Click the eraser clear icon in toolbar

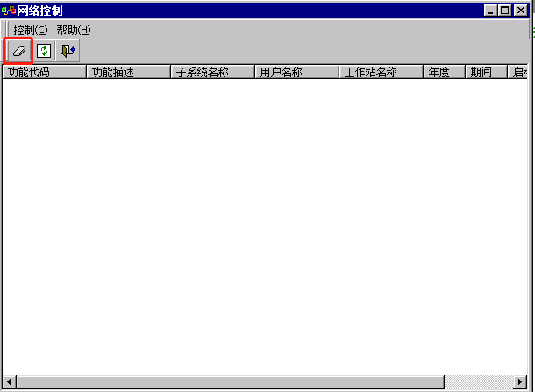pos(19,51)
